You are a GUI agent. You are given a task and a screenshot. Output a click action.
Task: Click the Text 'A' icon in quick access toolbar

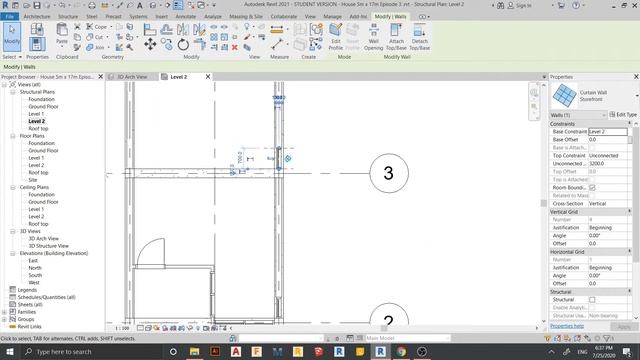tap(140, 5)
